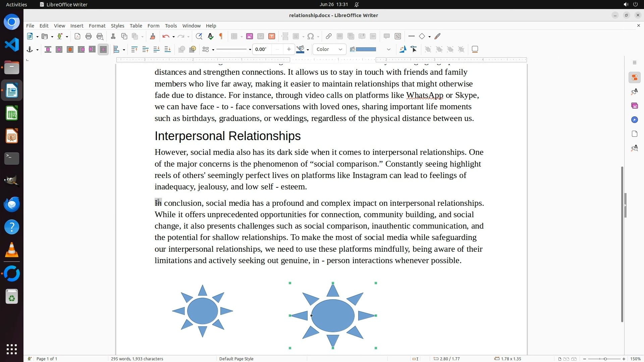
Task: Open the Navigator sidebar panel
Action: (634, 120)
